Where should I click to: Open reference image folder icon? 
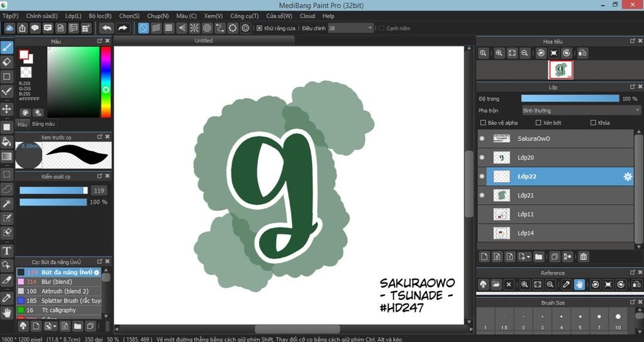[496, 284]
